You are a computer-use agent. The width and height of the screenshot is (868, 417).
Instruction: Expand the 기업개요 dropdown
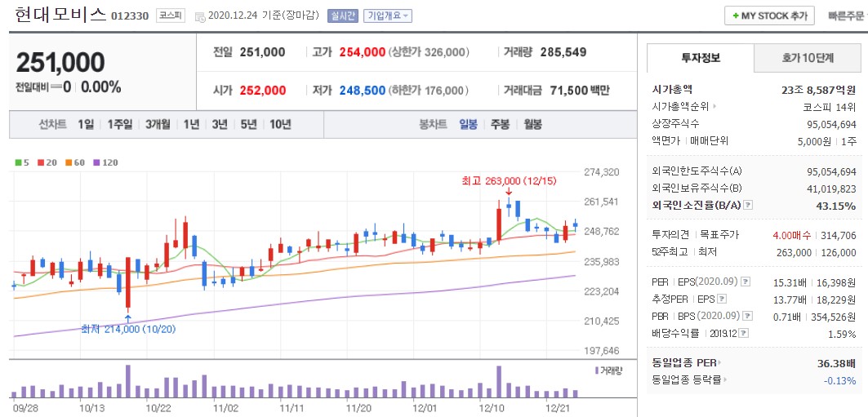(x=388, y=16)
